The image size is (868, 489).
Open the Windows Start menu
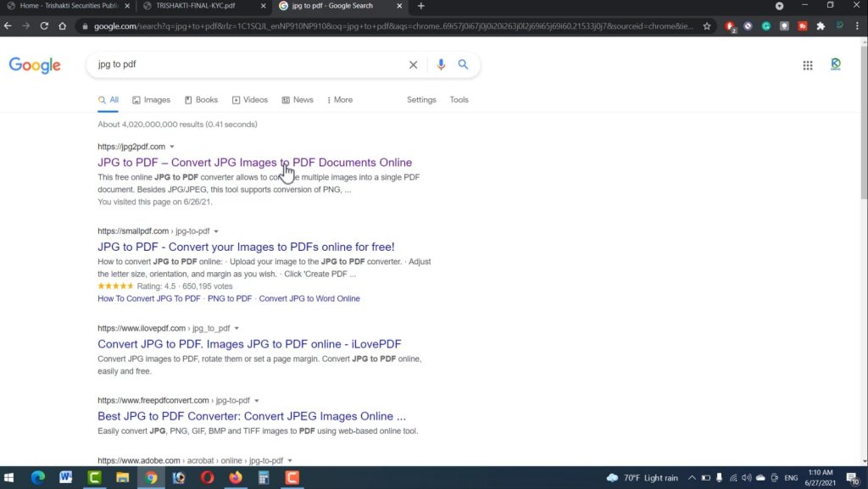pyautogui.click(x=8, y=477)
